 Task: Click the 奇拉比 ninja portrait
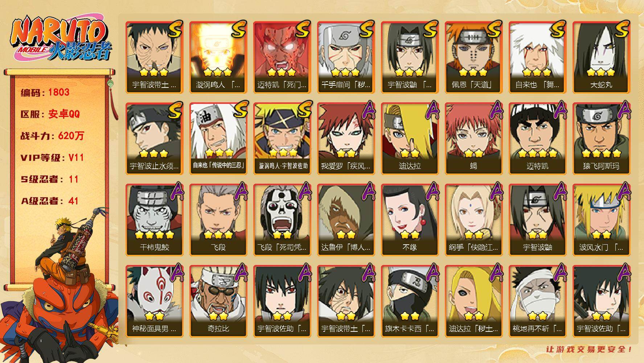218,301
